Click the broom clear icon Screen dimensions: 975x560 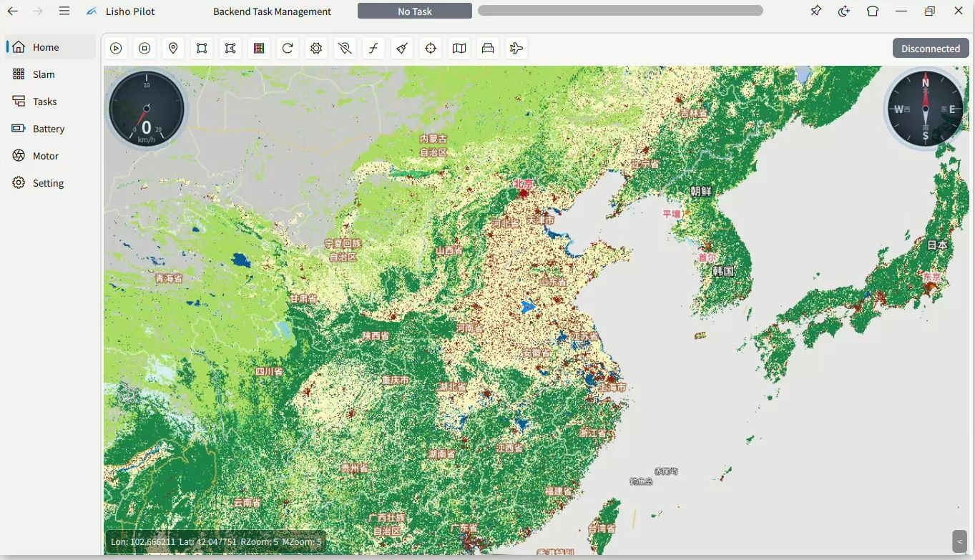click(x=402, y=48)
